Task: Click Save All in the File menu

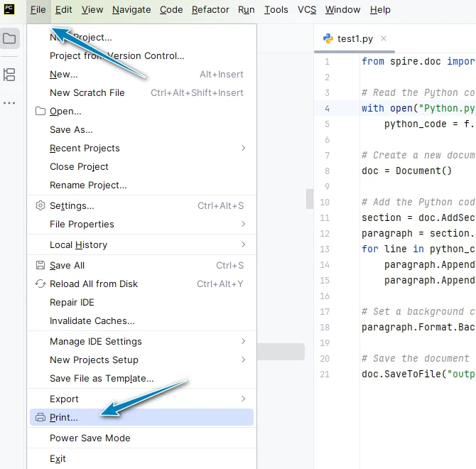Action: coord(67,266)
